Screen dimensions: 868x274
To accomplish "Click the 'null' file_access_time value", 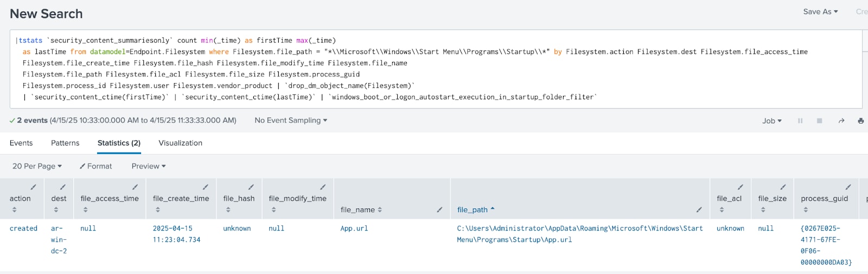I will coord(88,228).
